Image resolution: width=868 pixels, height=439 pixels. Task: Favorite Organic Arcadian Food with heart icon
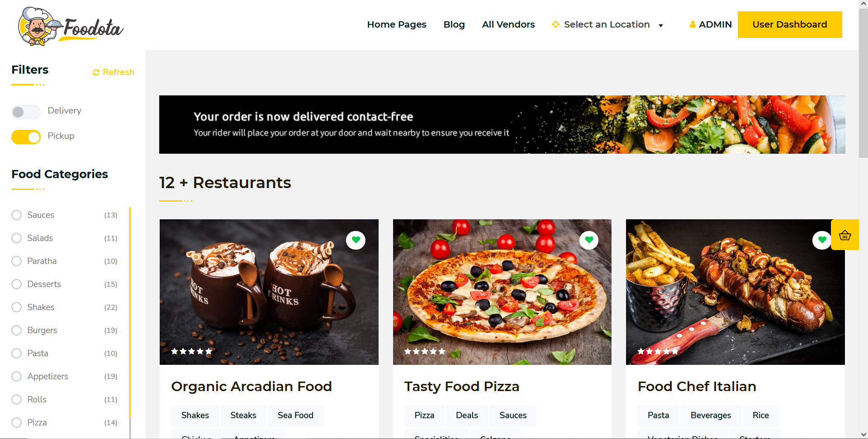click(356, 240)
